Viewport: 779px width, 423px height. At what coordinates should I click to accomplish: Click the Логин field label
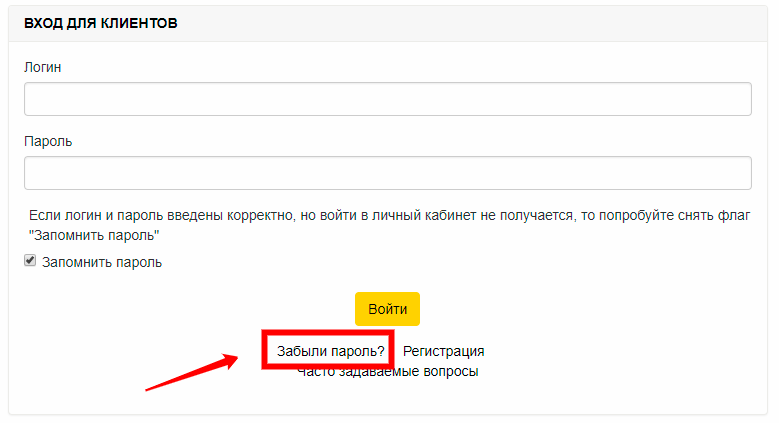[x=43, y=67]
